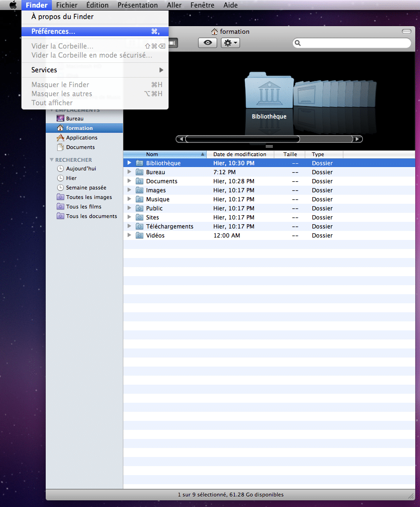
Task: Click the Cover Flow scroll thumb
Action: tap(242, 139)
